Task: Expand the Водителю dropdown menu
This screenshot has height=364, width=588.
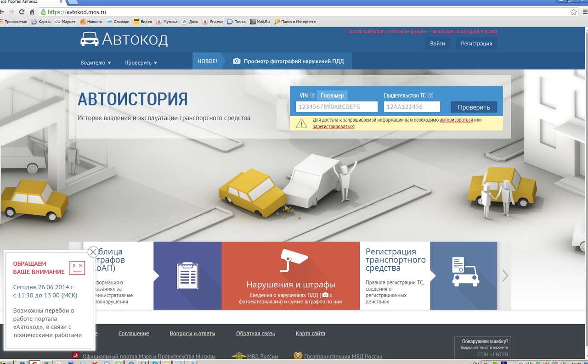Action: [96, 62]
